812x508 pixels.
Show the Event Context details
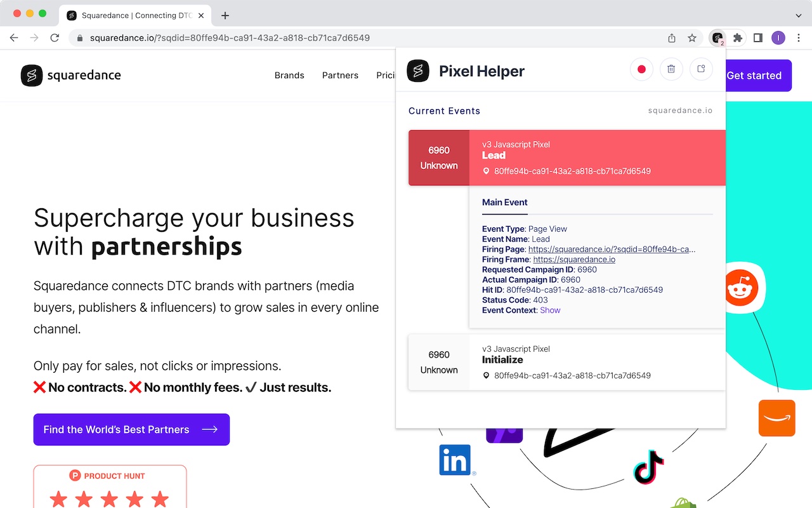pos(550,311)
